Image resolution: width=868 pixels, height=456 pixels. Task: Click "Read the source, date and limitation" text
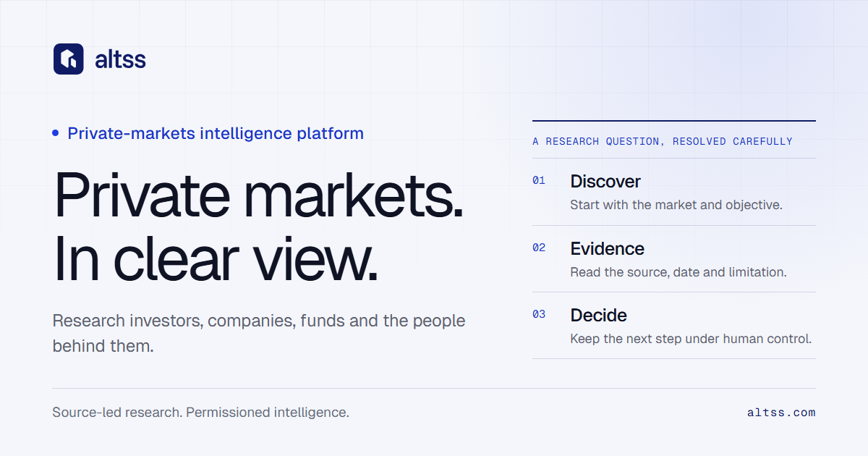tap(678, 272)
